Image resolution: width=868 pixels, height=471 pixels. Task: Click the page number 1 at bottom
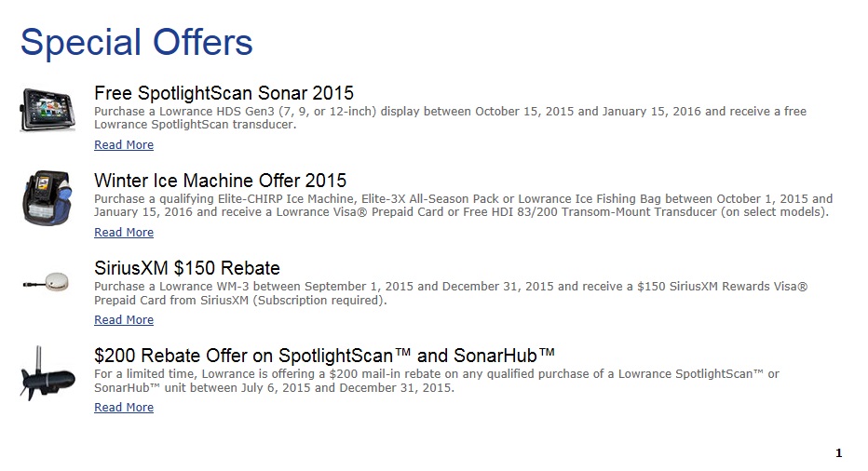coord(838,452)
